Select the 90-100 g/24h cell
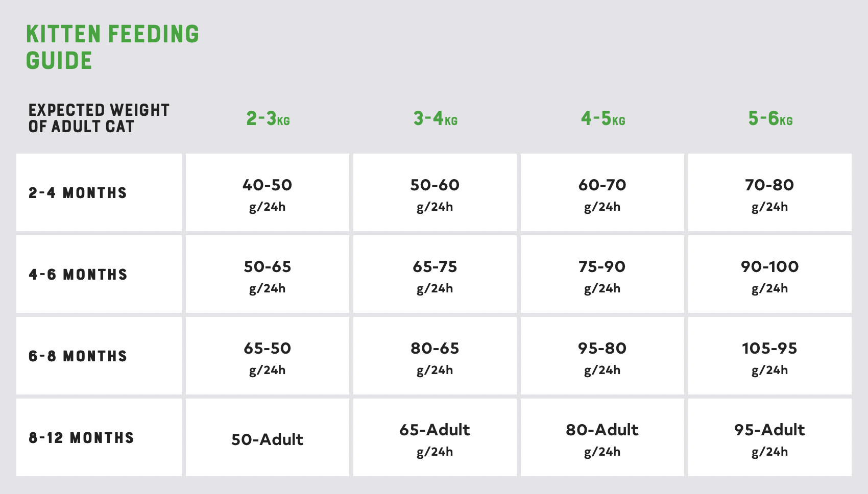This screenshot has width=868, height=494. tap(770, 274)
